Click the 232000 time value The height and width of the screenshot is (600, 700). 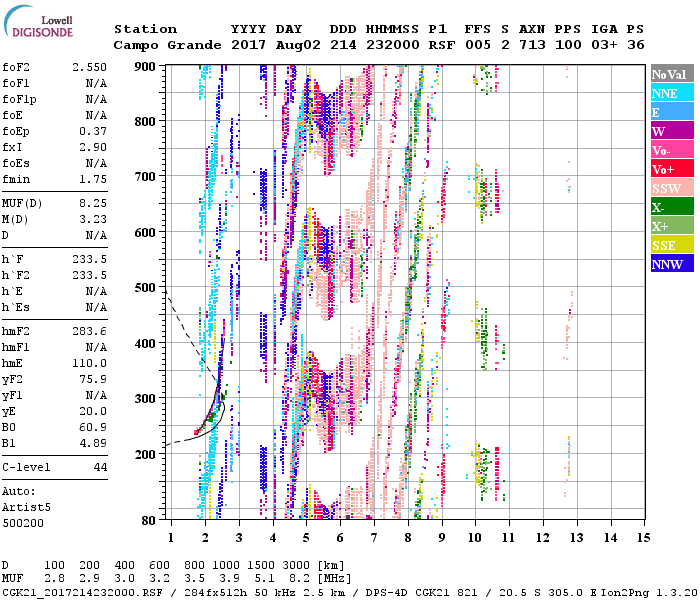coord(393,45)
